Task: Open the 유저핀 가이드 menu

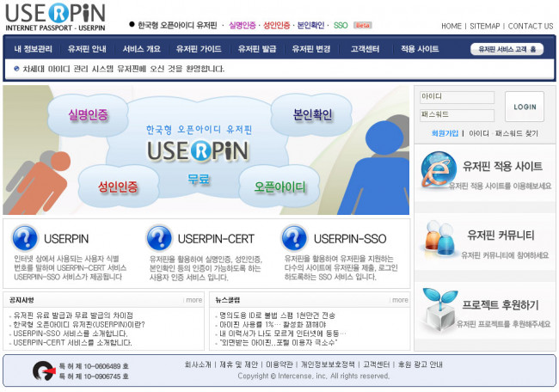Action: pos(199,49)
